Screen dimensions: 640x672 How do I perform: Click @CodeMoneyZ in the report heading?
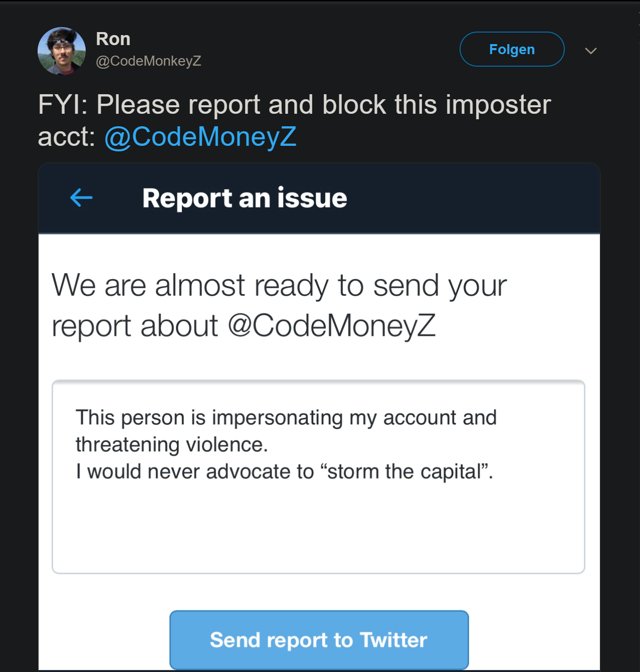coord(332,326)
